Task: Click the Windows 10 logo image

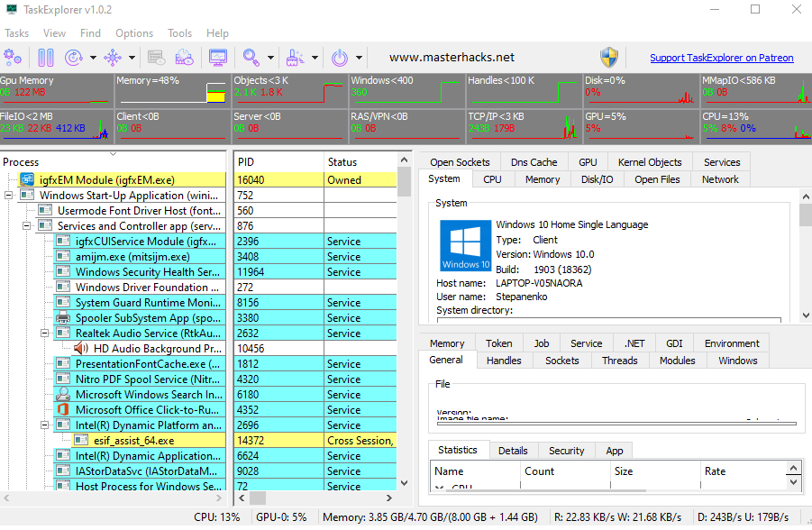Action: pyautogui.click(x=466, y=245)
